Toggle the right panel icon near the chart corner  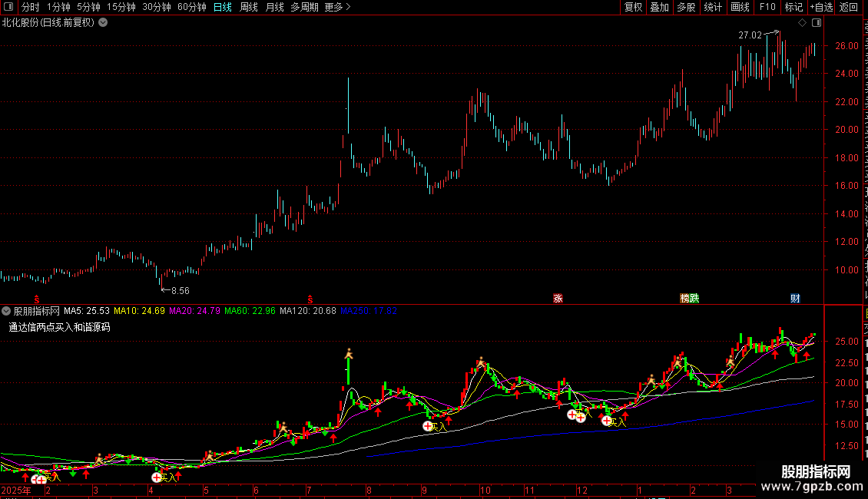coord(817,23)
